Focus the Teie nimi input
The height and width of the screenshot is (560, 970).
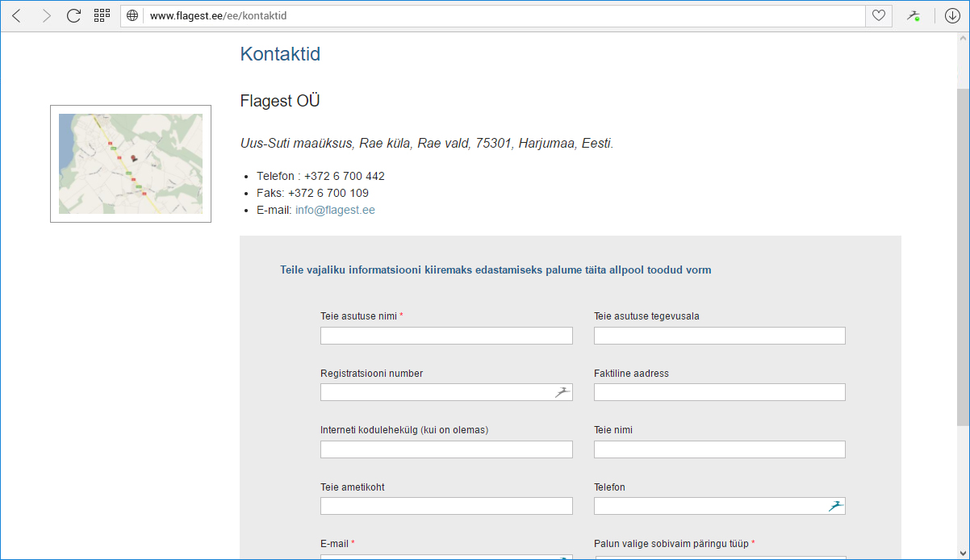pyautogui.click(x=720, y=449)
